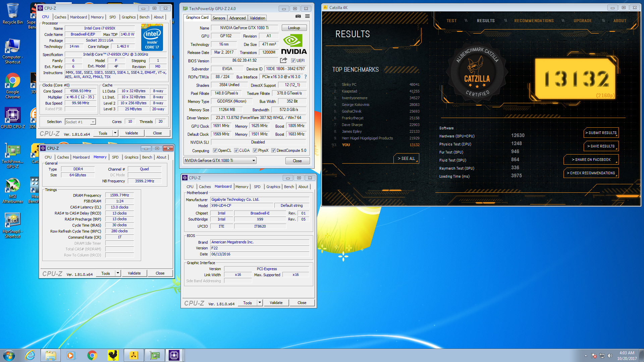Image resolution: width=644 pixels, height=362 pixels.
Task: Launch Google Chrome from the desktop
Action: pyautogui.click(x=12, y=86)
